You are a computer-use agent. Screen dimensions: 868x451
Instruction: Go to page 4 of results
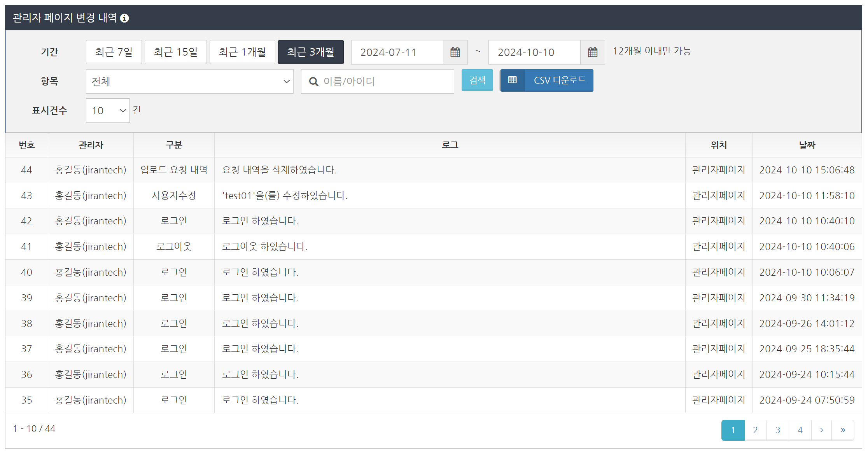coord(800,430)
